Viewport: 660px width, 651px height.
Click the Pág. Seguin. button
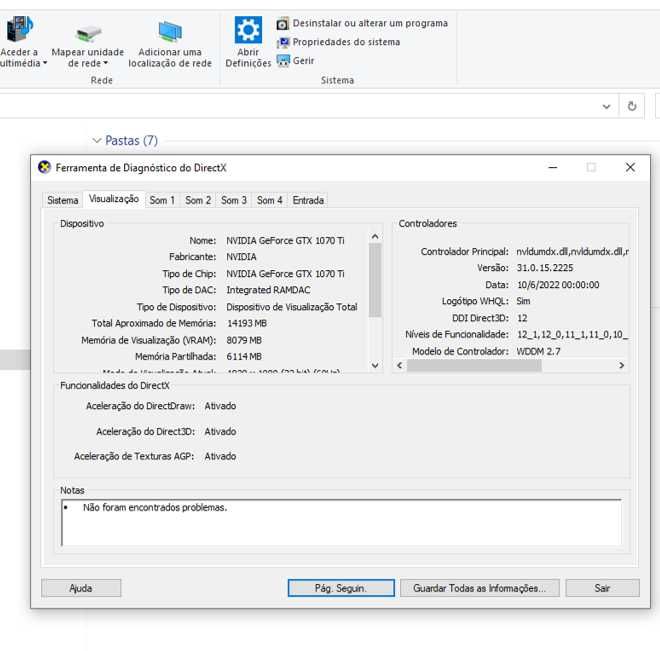pos(341,588)
